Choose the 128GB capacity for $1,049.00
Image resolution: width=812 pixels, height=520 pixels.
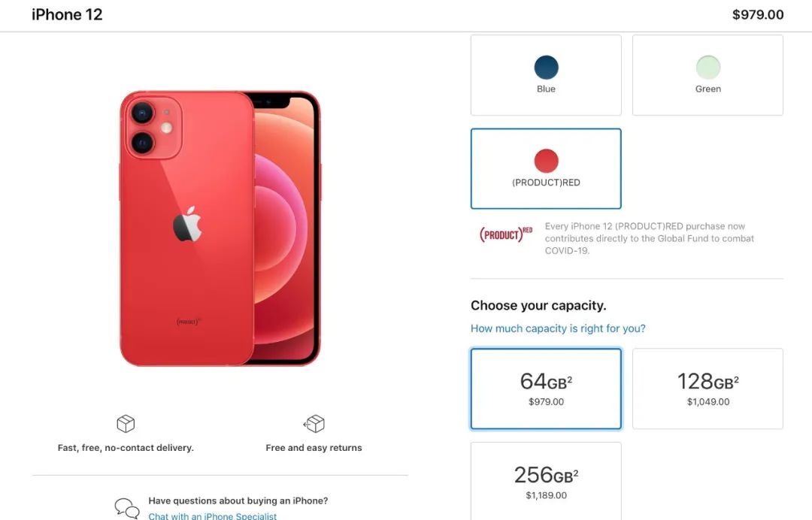(707, 388)
